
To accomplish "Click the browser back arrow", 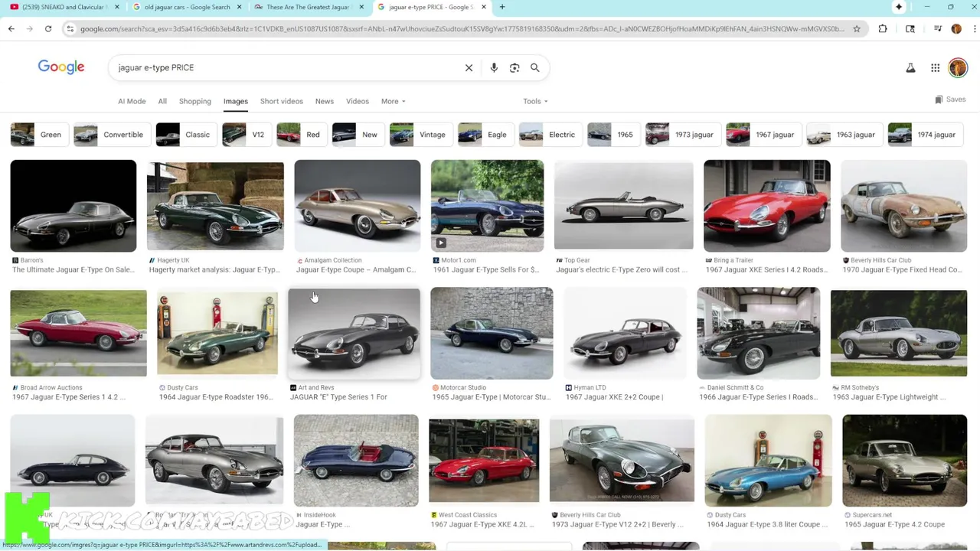I will coord(11,29).
